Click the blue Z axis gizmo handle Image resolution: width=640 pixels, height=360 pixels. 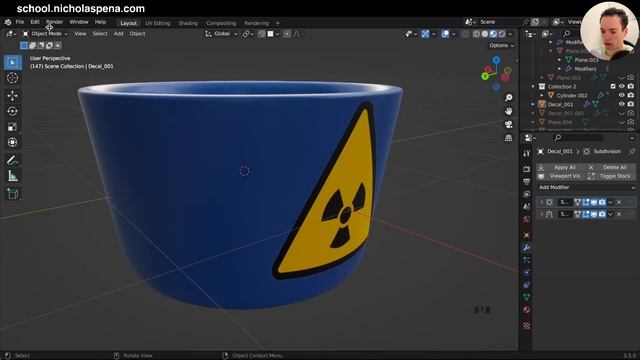(496, 60)
